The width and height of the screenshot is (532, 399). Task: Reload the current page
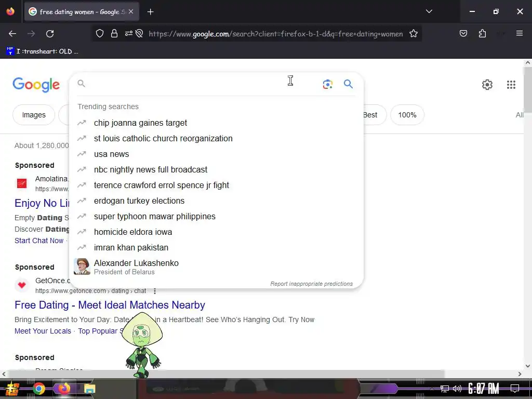point(50,34)
